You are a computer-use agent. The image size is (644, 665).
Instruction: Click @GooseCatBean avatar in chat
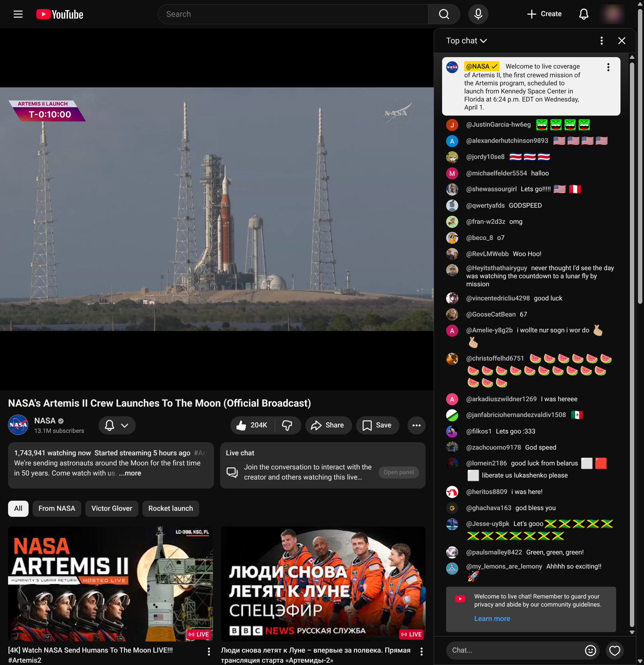pyautogui.click(x=452, y=315)
